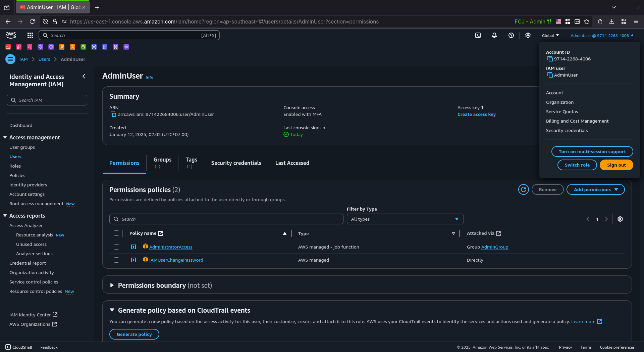
Task: Open table preferences gear icon
Action: point(620,219)
